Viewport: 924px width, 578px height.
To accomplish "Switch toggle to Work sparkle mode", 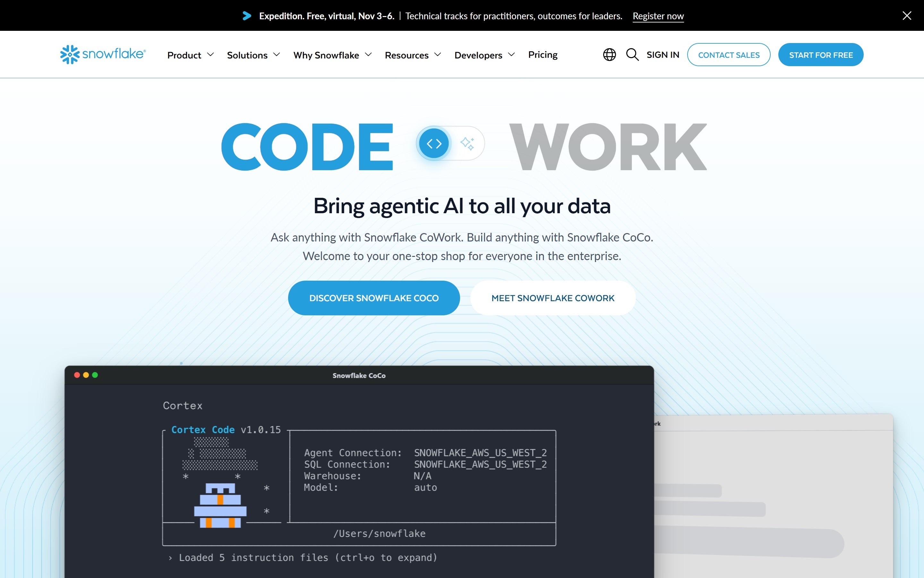I will (467, 143).
